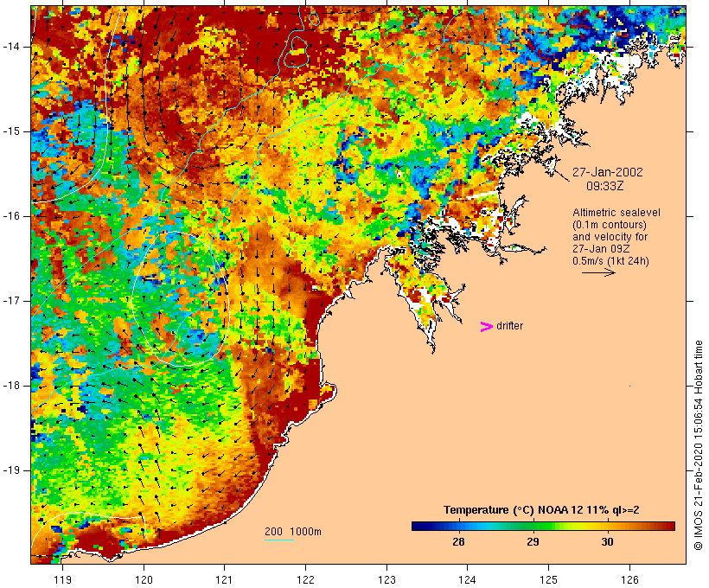Click the '(0.1m contours)' caption line
The image size is (709, 588).
pos(610,225)
